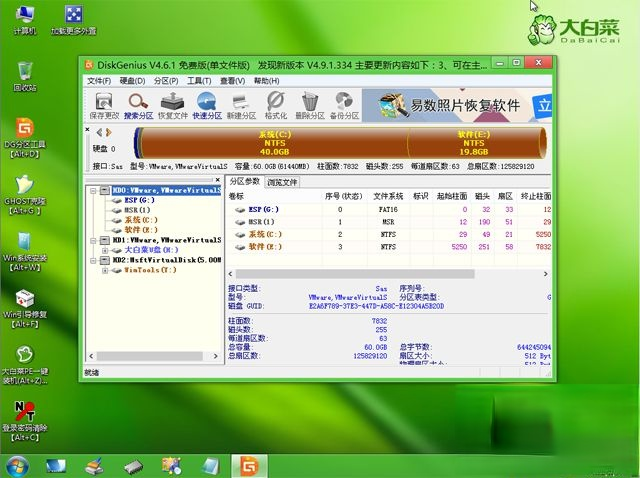640x478 pixels.
Task: Select 软件 (E:) in the disk tree
Action: [x=141, y=230]
